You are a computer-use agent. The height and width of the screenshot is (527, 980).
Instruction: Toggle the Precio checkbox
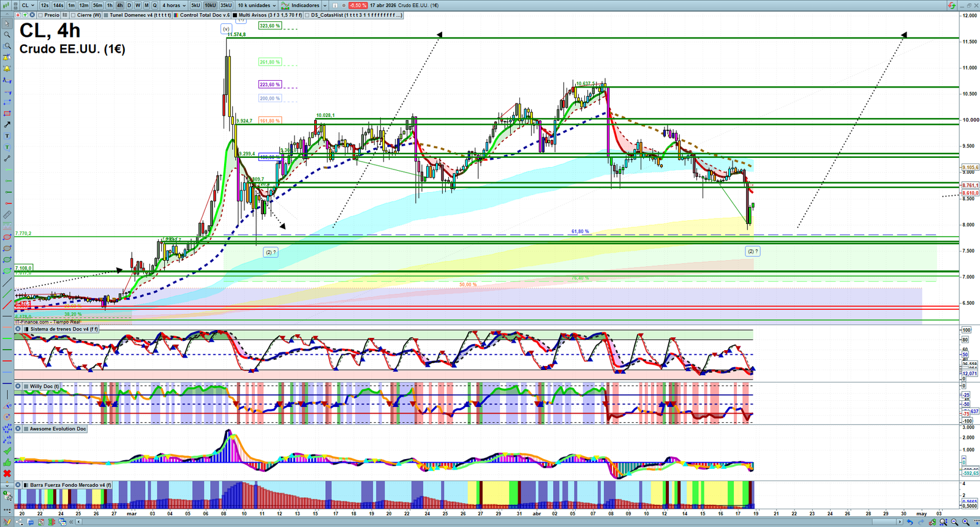click(40, 15)
